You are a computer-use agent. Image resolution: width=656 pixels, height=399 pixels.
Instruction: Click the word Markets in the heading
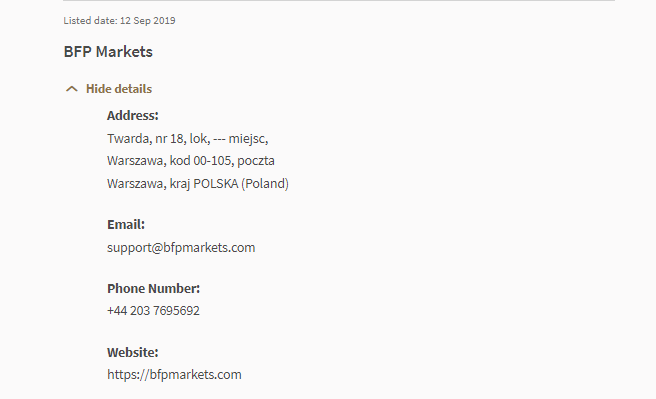[124, 52]
